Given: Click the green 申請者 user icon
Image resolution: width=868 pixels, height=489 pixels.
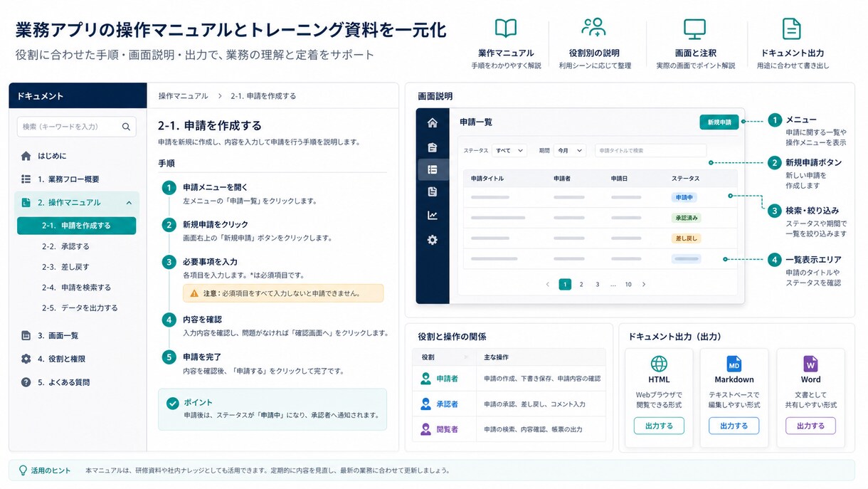Looking at the screenshot, I should coord(425,379).
